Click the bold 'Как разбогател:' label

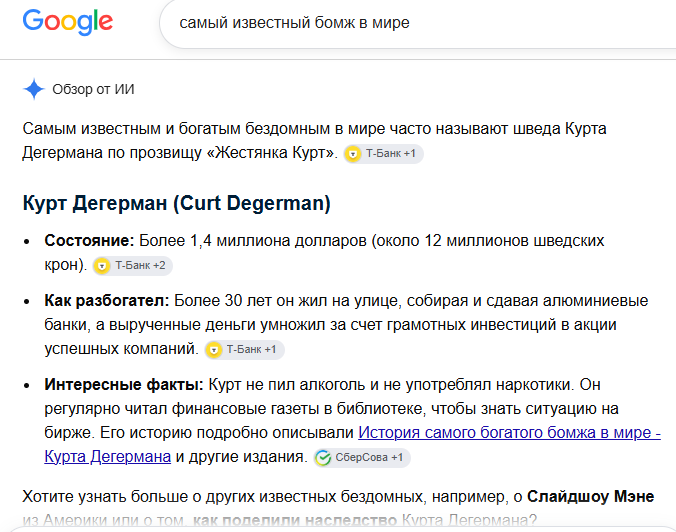pyautogui.click(x=107, y=300)
